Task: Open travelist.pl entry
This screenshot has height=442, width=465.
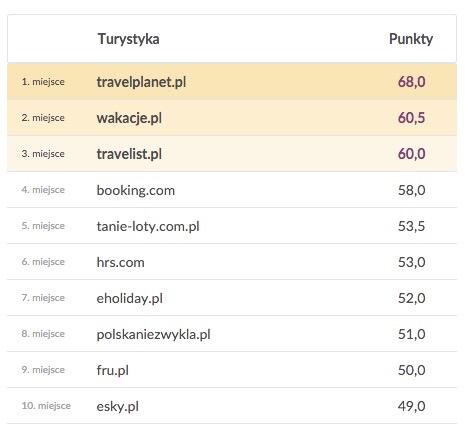Action: pos(129,154)
